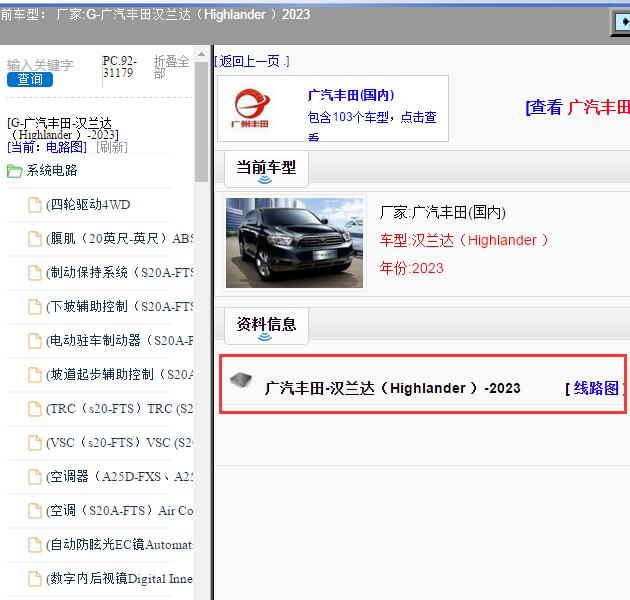Click the 广州丰田 brand logo

coord(251,107)
